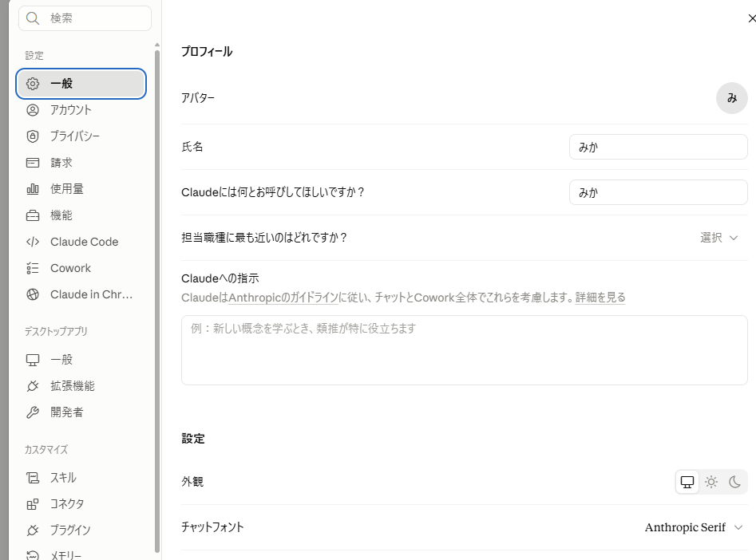Click the 機能 briefcase icon
Viewport: 756px width, 560px height.
point(33,215)
